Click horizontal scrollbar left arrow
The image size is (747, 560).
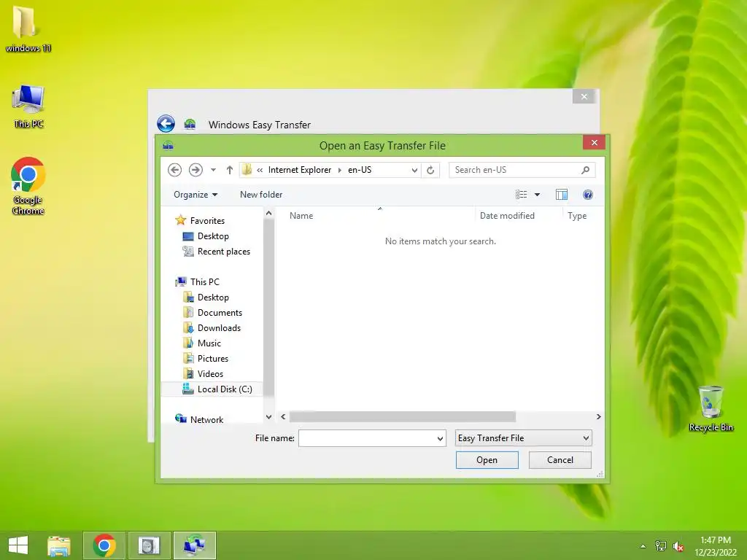pos(283,416)
